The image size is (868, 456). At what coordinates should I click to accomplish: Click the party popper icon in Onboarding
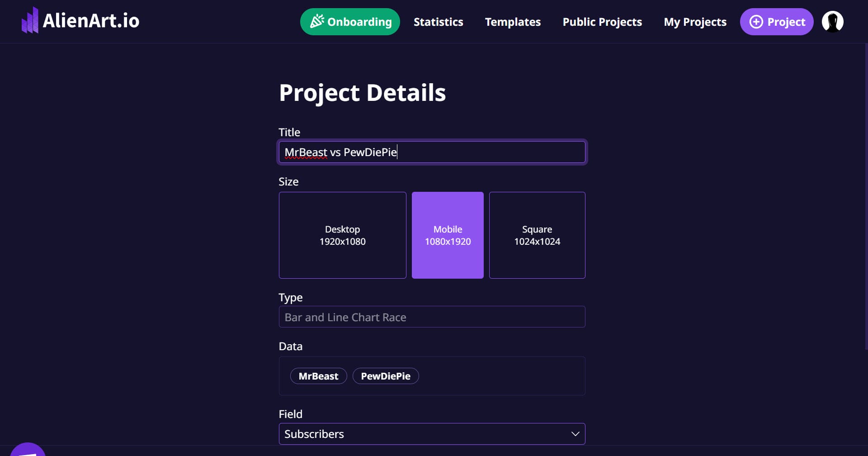click(x=317, y=21)
